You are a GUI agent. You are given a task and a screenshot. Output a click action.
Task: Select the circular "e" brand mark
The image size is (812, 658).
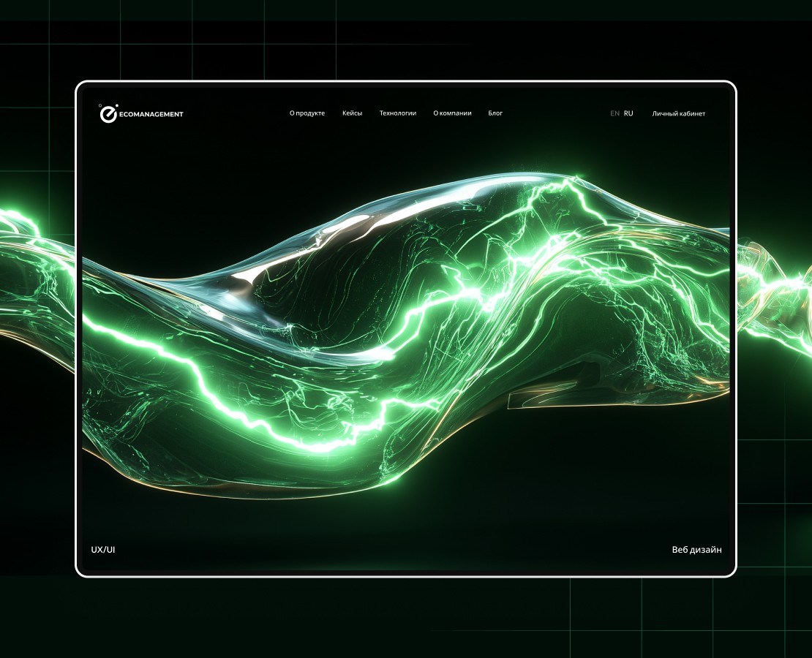(108, 114)
